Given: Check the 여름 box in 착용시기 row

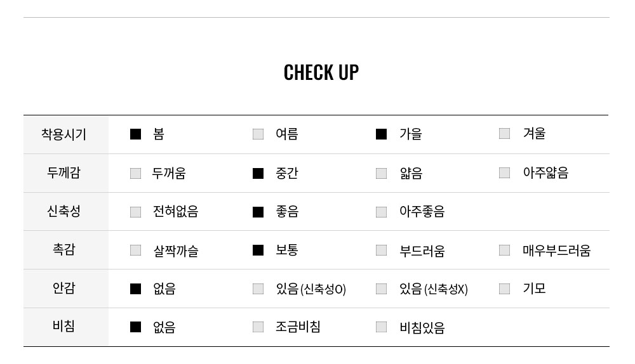Looking at the screenshot, I should click(258, 134).
